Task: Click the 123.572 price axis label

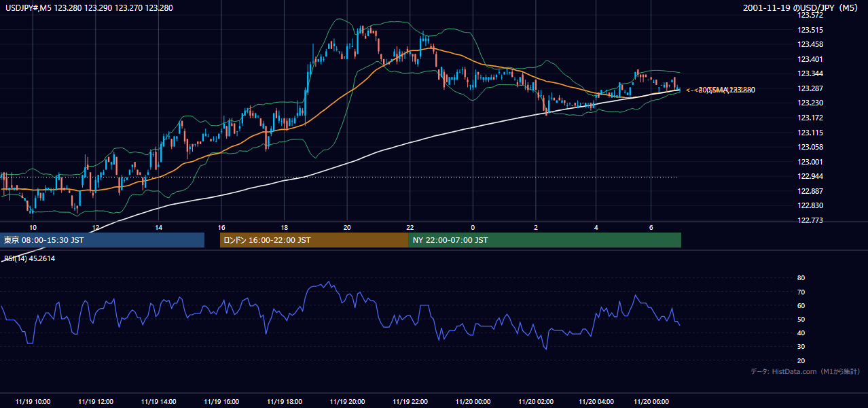Action: [x=811, y=15]
